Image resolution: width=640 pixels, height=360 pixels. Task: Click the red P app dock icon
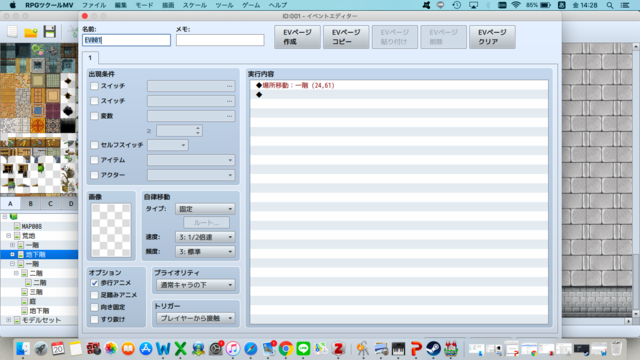point(416,349)
